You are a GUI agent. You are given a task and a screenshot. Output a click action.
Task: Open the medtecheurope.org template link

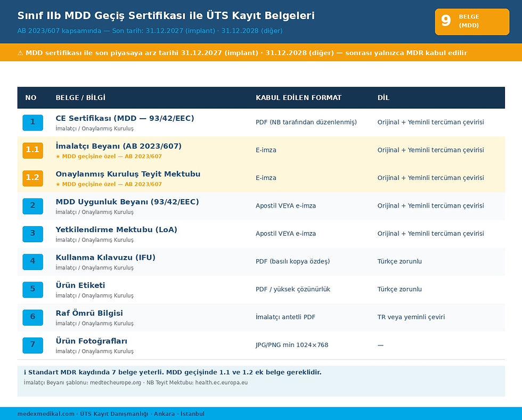click(116, 383)
